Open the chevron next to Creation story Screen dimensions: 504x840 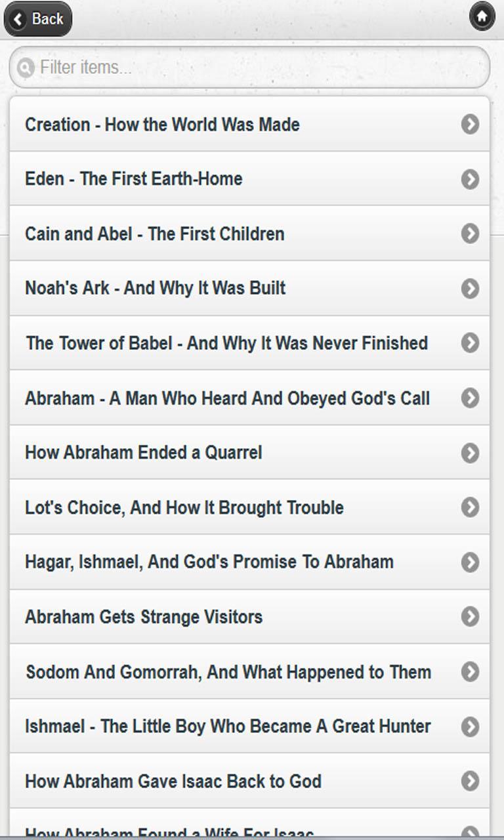click(471, 124)
